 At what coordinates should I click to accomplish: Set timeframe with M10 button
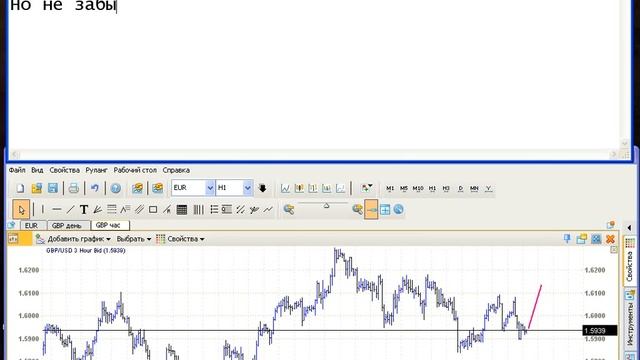(x=418, y=188)
